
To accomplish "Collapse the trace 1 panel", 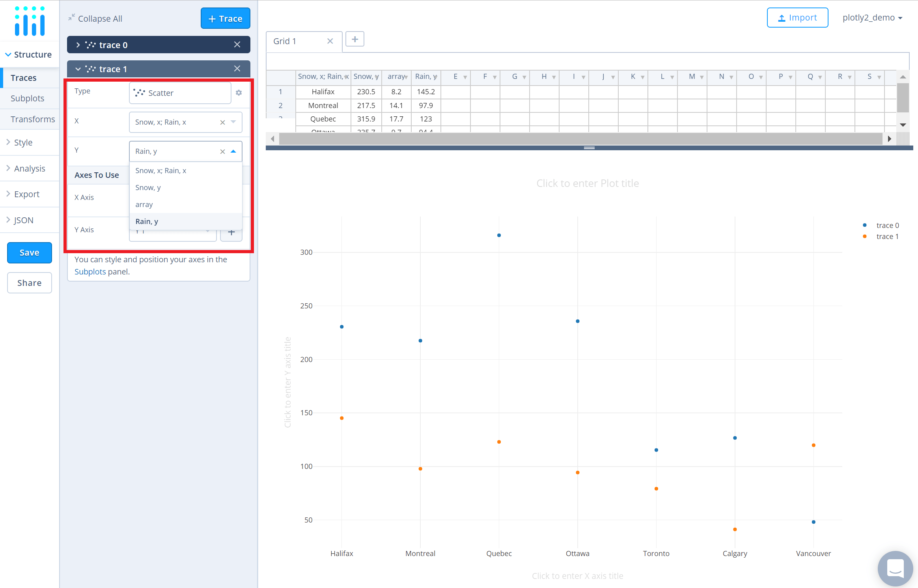I will point(78,69).
